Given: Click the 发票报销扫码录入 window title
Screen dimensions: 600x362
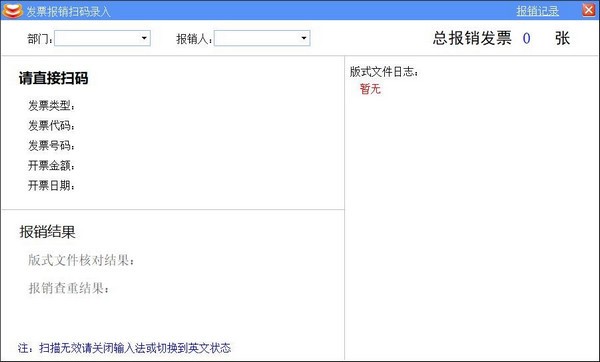Looking at the screenshot, I should (x=68, y=11).
